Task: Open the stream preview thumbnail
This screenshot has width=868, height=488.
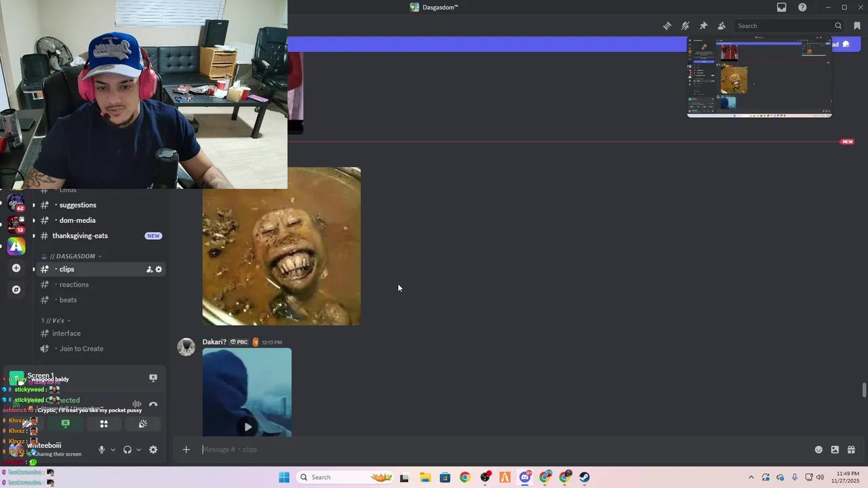Action: (x=759, y=77)
